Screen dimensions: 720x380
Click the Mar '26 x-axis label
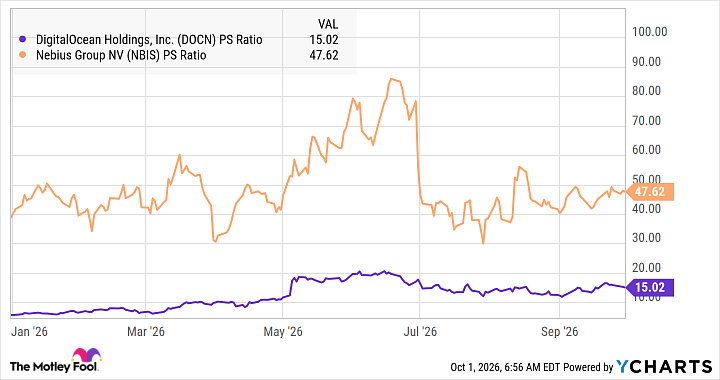click(146, 331)
